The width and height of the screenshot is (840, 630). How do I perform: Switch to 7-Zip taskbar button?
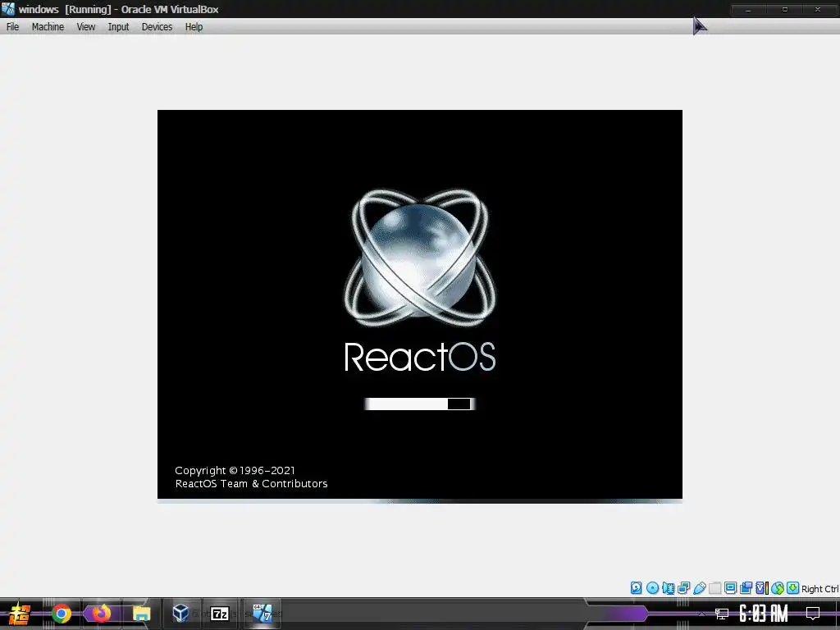pyautogui.click(x=220, y=614)
